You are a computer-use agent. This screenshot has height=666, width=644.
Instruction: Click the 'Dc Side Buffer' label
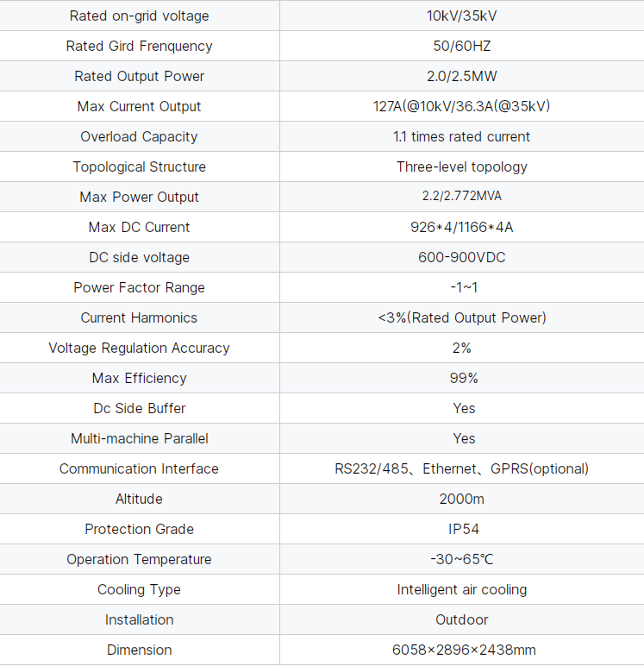(x=139, y=408)
